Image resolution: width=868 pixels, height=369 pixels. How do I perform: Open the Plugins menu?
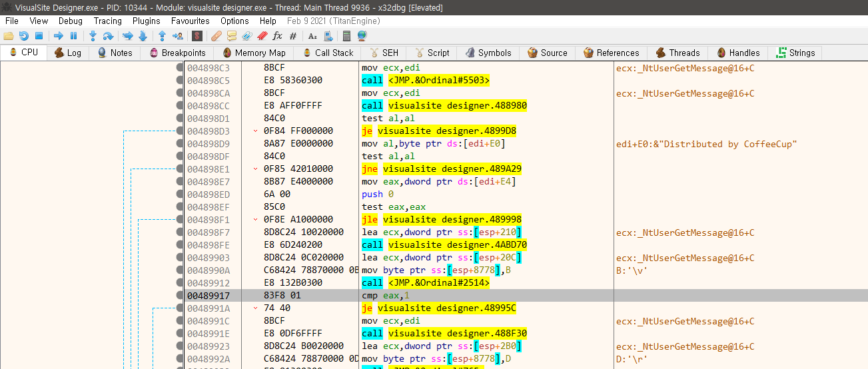pos(146,21)
